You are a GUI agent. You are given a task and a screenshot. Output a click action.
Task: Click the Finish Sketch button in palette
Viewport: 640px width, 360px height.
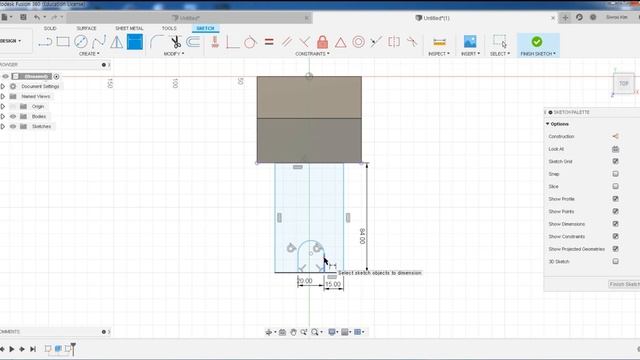click(x=624, y=284)
